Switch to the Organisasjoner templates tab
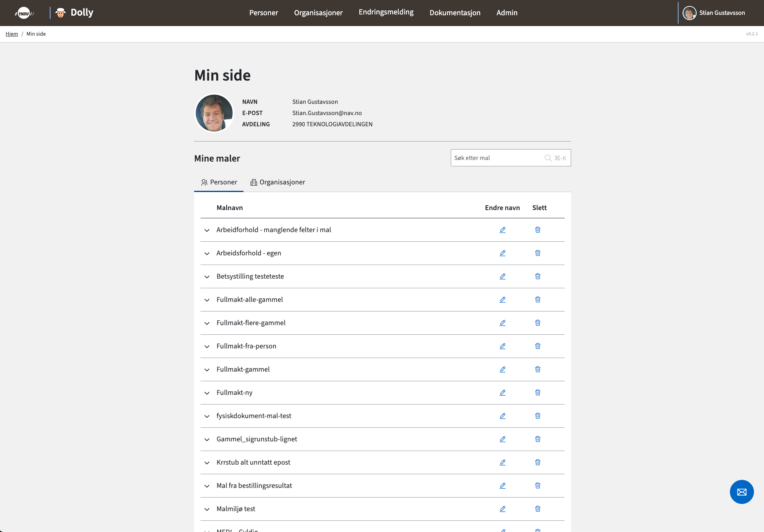The width and height of the screenshot is (764, 532). click(278, 182)
